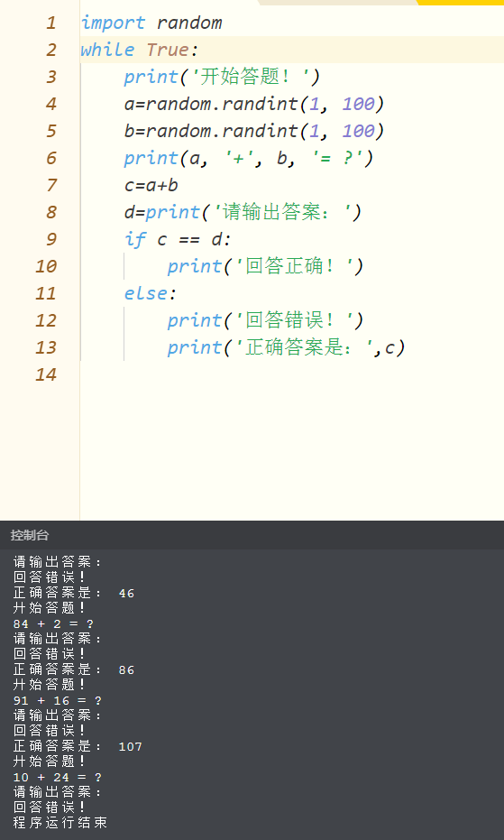Image resolution: width=504 pixels, height=840 pixels.
Task: Click console output '正确答案是： 107'
Action: click(78, 746)
